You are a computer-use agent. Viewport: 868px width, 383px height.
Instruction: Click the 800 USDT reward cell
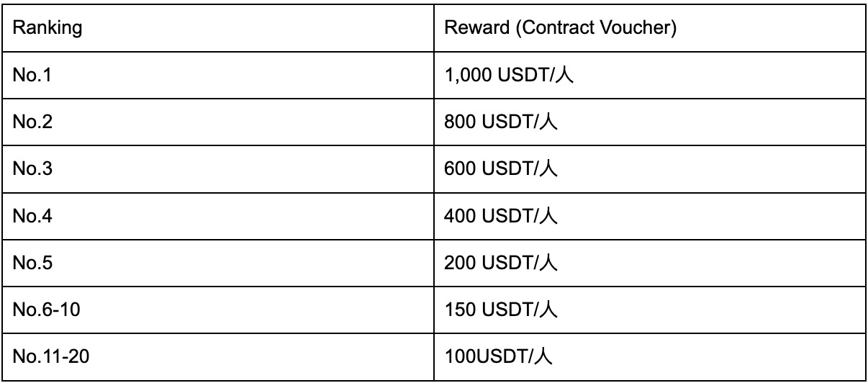649,122
